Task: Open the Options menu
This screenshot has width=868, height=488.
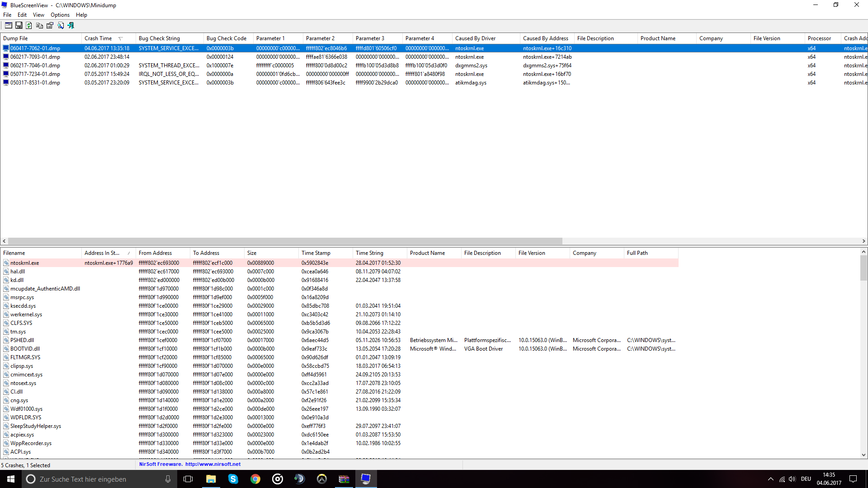Action: coord(60,15)
